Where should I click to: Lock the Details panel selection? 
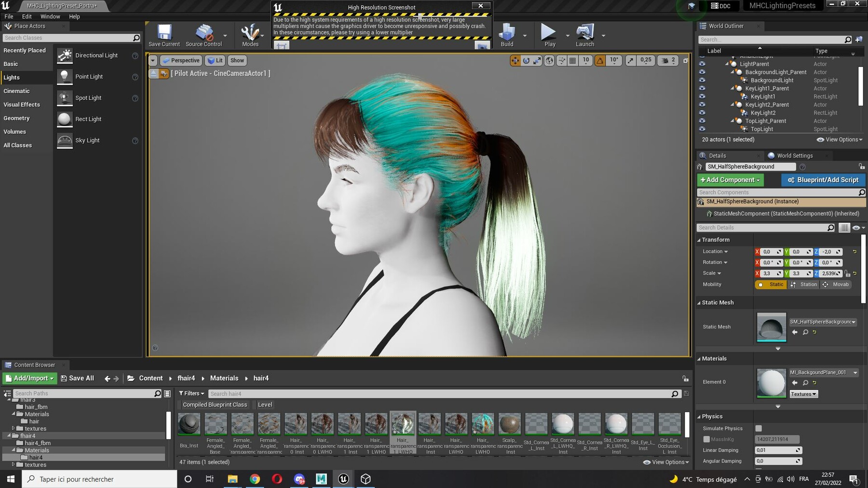[861, 166]
